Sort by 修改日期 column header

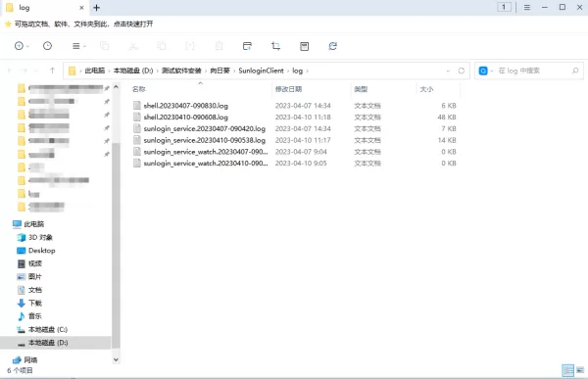click(x=288, y=89)
